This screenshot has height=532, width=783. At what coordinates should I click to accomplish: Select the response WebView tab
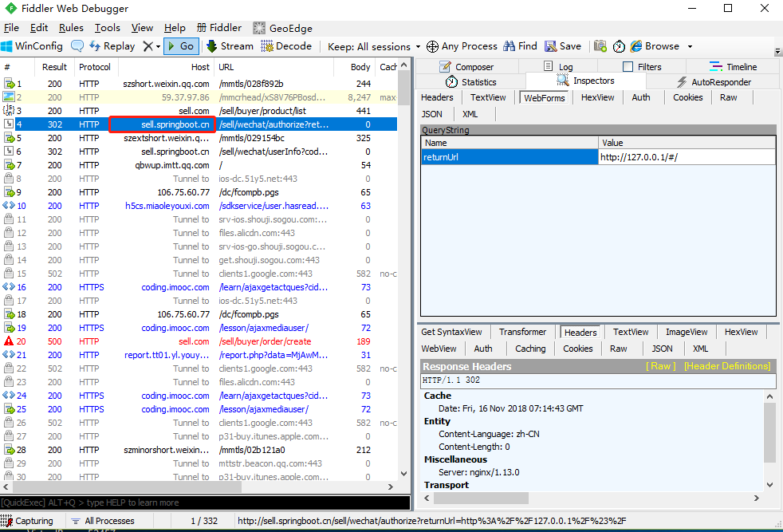pyautogui.click(x=439, y=349)
